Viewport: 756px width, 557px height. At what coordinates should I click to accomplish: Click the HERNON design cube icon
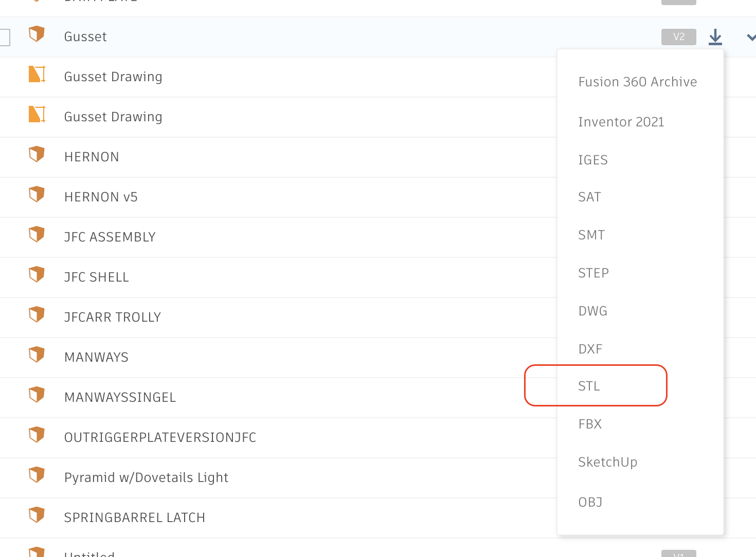(37, 154)
